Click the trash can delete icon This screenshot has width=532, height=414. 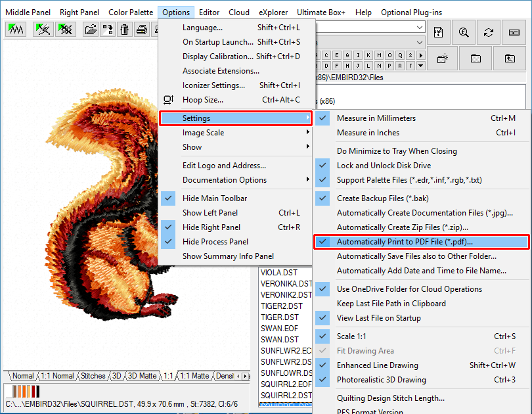(x=125, y=30)
